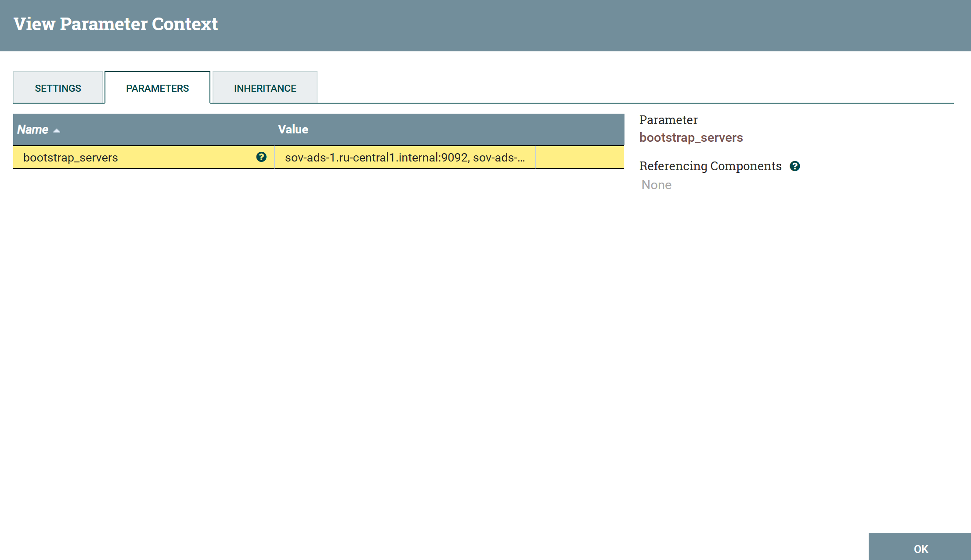This screenshot has height=560, width=971.
Task: Click the Value column header
Action: coord(293,129)
